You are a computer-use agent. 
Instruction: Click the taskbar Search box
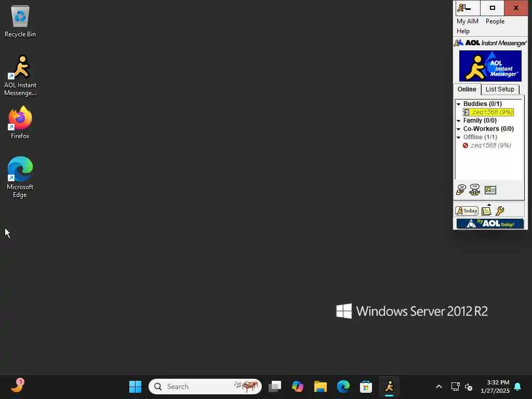tap(205, 387)
